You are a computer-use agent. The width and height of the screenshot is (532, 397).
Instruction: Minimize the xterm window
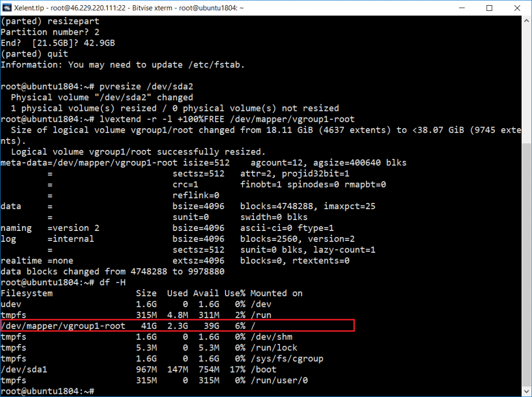coord(461,8)
